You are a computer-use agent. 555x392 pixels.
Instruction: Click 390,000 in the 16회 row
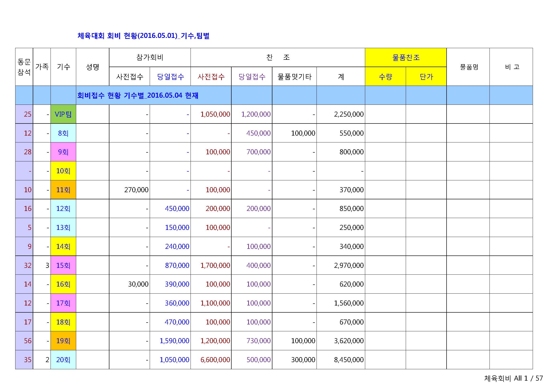(177, 284)
